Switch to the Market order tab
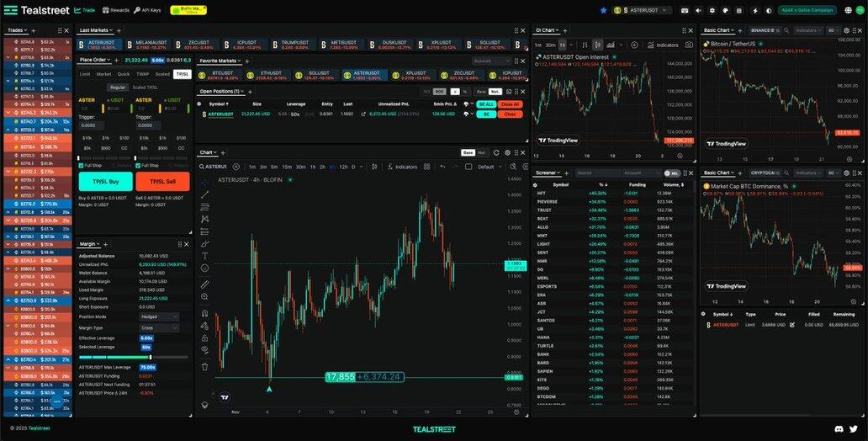 tap(103, 74)
